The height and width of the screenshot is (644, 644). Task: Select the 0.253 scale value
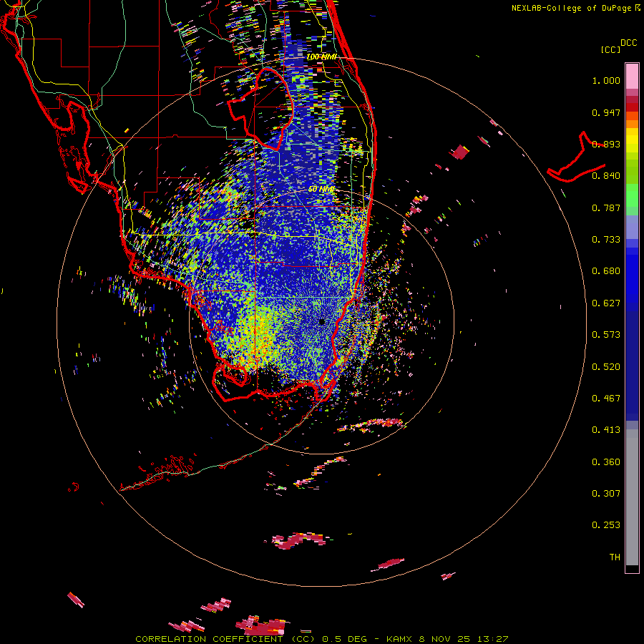(606, 525)
